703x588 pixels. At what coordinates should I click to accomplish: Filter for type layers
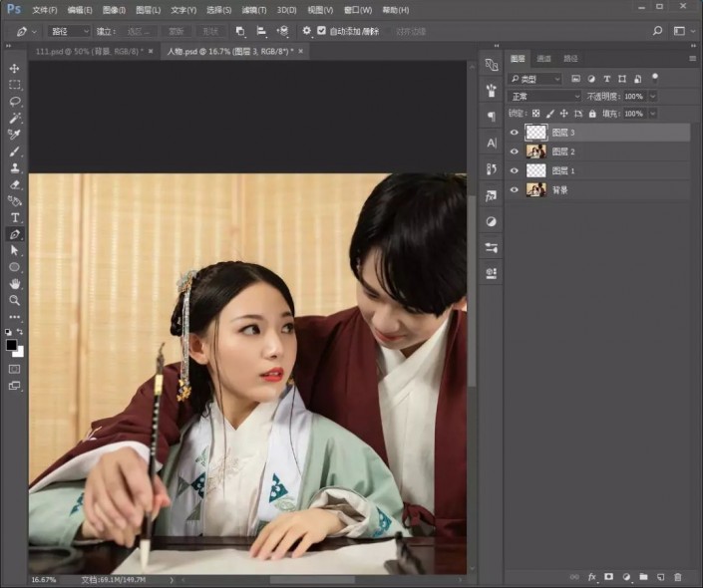(x=606, y=79)
